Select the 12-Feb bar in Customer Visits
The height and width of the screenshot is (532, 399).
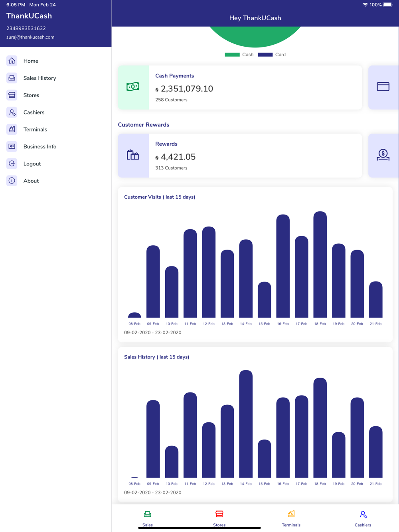(x=209, y=272)
